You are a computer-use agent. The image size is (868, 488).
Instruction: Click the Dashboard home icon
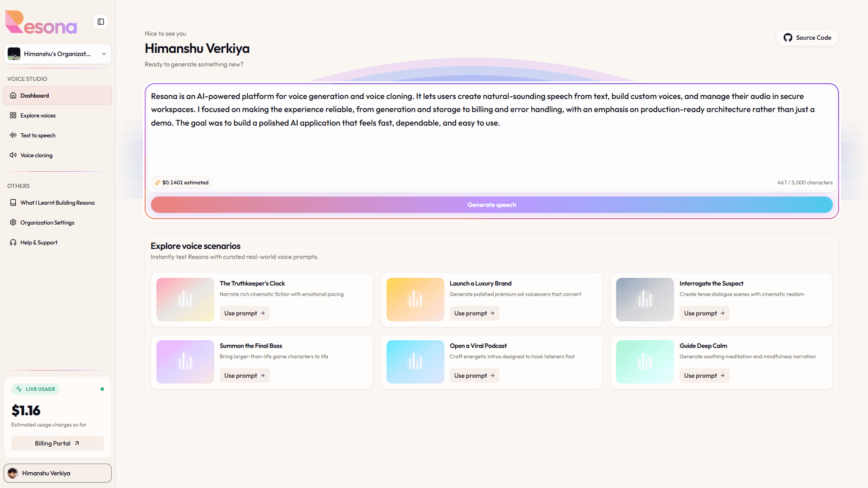tap(13, 95)
